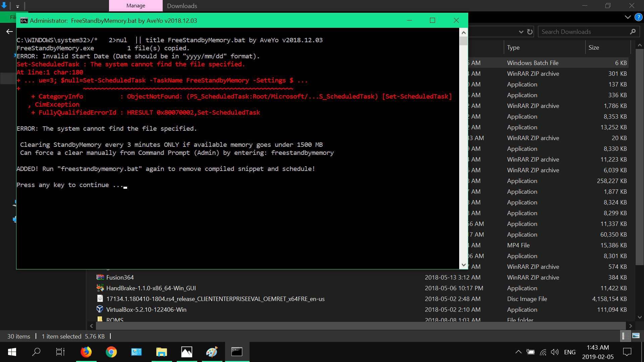
Task: Click the Windows Start menu button
Action: [x=11, y=352]
